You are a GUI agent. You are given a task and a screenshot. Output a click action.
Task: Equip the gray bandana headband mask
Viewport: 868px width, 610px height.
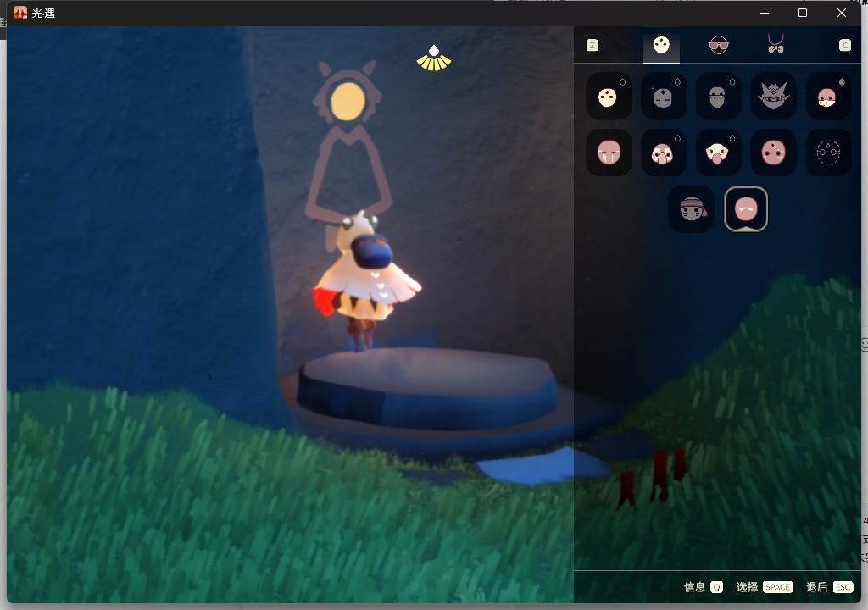pos(691,208)
